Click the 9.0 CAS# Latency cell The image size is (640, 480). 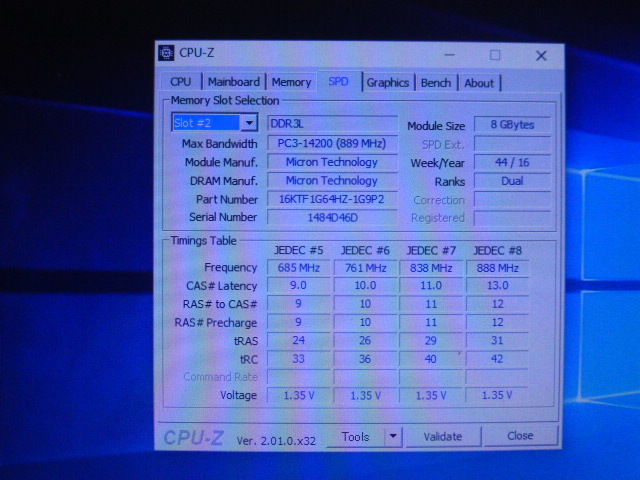click(298, 285)
